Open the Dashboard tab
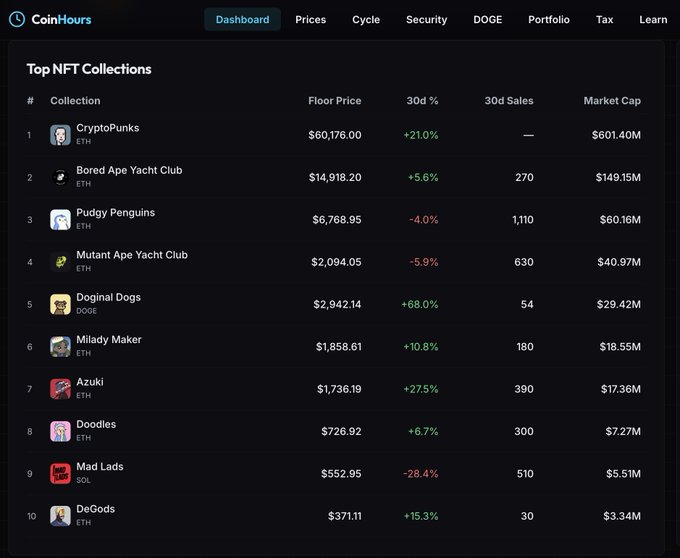 pos(242,20)
